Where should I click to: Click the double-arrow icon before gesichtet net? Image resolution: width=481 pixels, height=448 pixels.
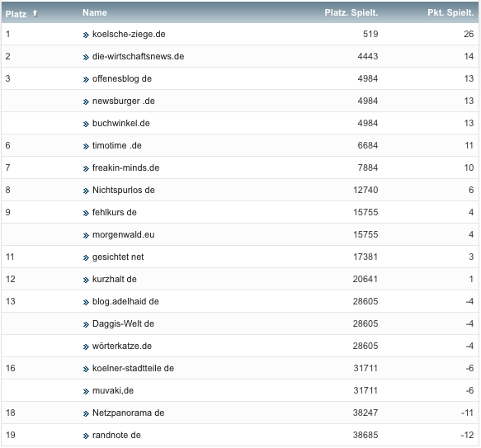click(x=86, y=257)
